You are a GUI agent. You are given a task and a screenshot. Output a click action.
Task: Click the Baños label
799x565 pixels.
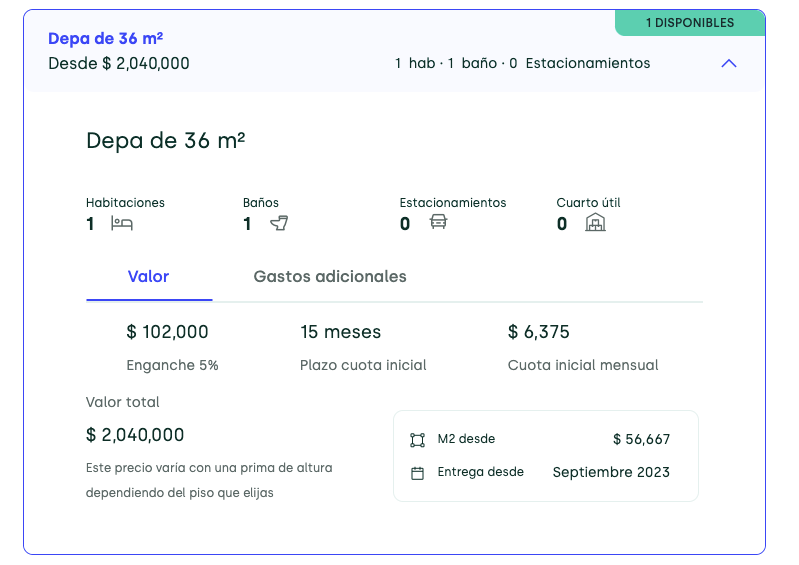pos(261,203)
